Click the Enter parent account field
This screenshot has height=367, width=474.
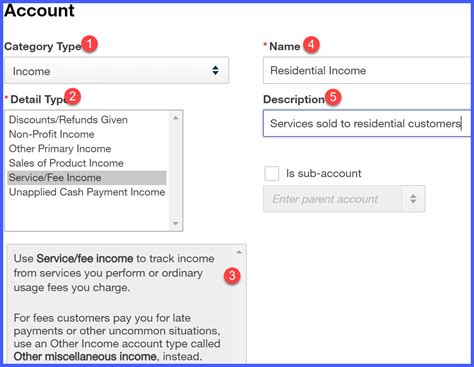[333, 199]
